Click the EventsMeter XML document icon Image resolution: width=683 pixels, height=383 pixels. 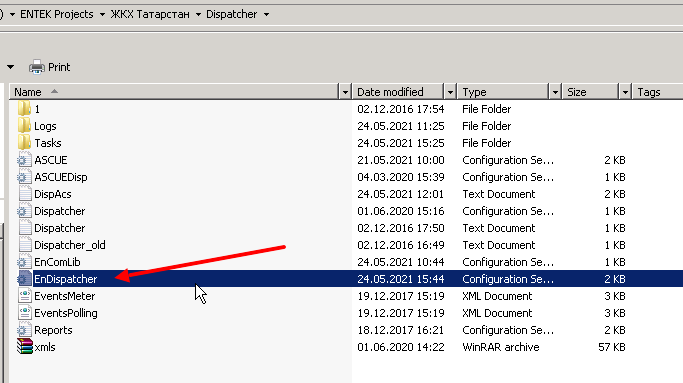pyautogui.click(x=25, y=296)
